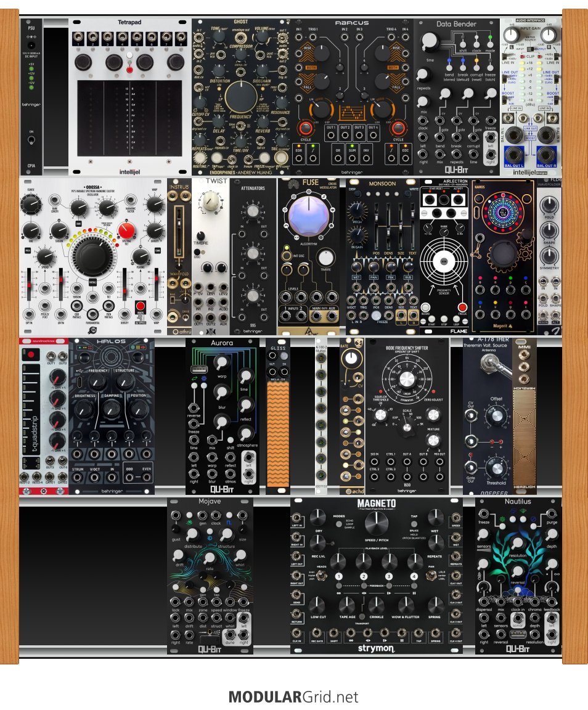Open the MODULARGrid.net link
588x710 pixels.
point(293,696)
